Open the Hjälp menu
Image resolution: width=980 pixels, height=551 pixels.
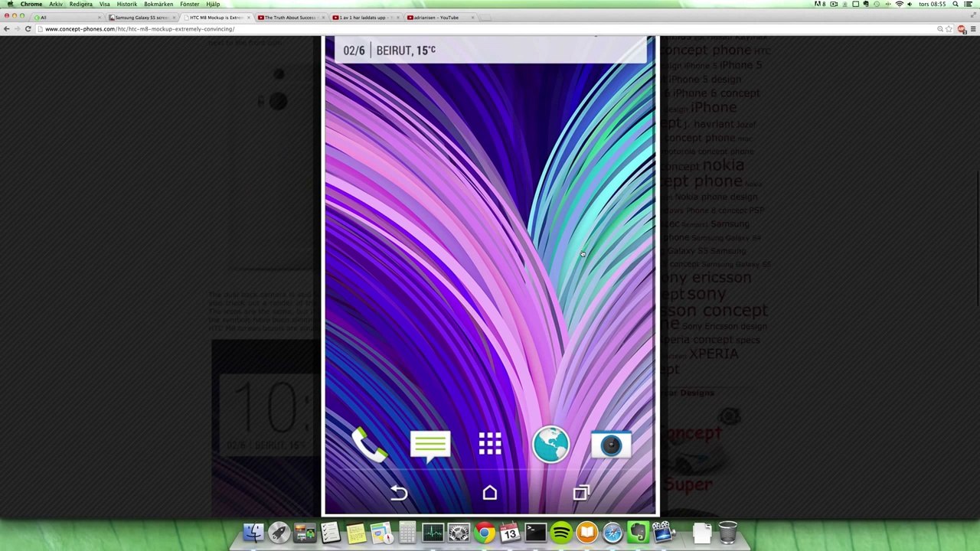213,4
